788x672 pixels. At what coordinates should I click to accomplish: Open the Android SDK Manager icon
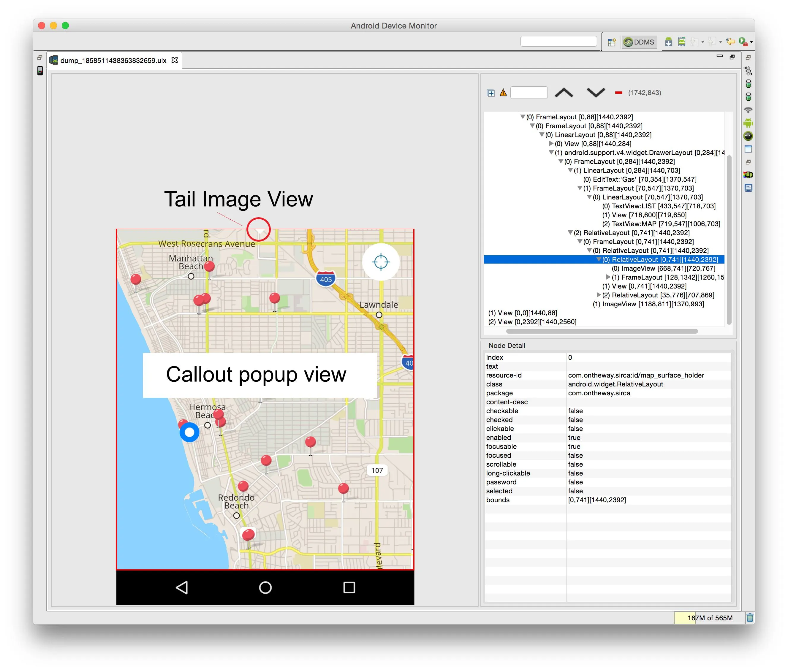(668, 42)
